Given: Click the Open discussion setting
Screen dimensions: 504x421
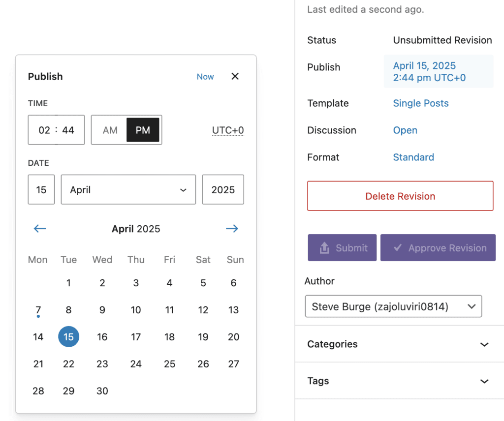Looking at the screenshot, I should (x=405, y=130).
